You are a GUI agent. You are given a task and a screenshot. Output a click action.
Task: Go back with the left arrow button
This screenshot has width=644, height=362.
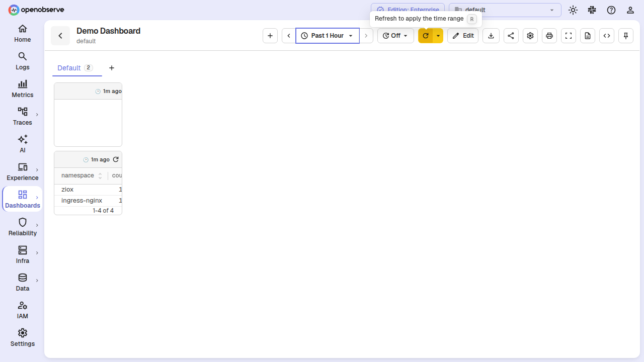(x=60, y=36)
